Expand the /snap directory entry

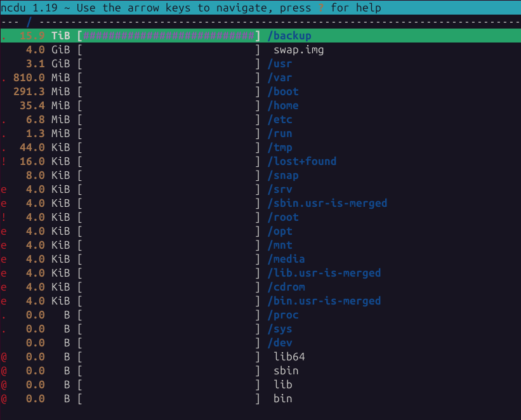[283, 176]
